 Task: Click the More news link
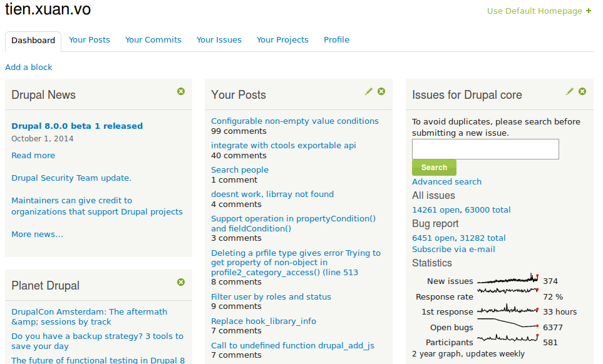(x=37, y=234)
